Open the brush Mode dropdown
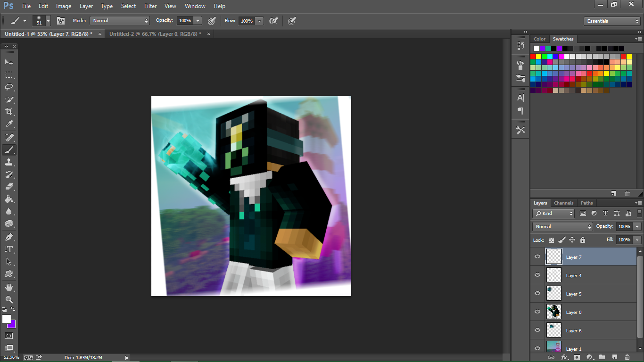The height and width of the screenshot is (362, 644). coord(120,21)
